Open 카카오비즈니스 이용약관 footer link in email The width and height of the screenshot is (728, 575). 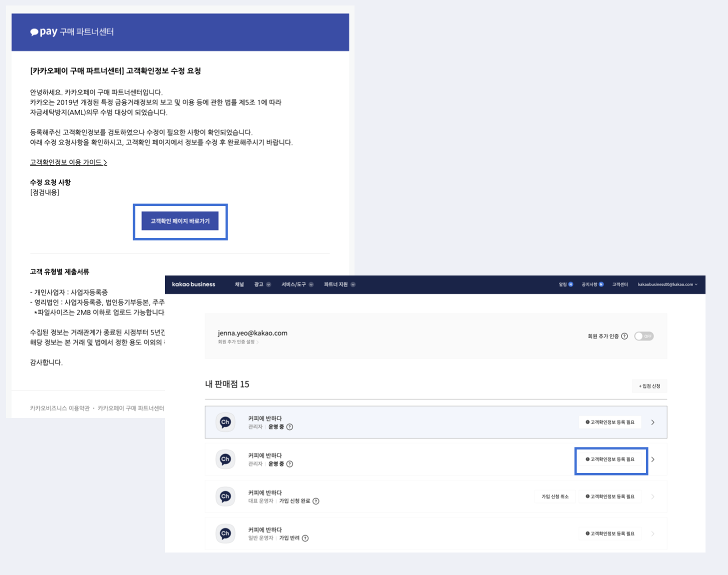(59, 408)
